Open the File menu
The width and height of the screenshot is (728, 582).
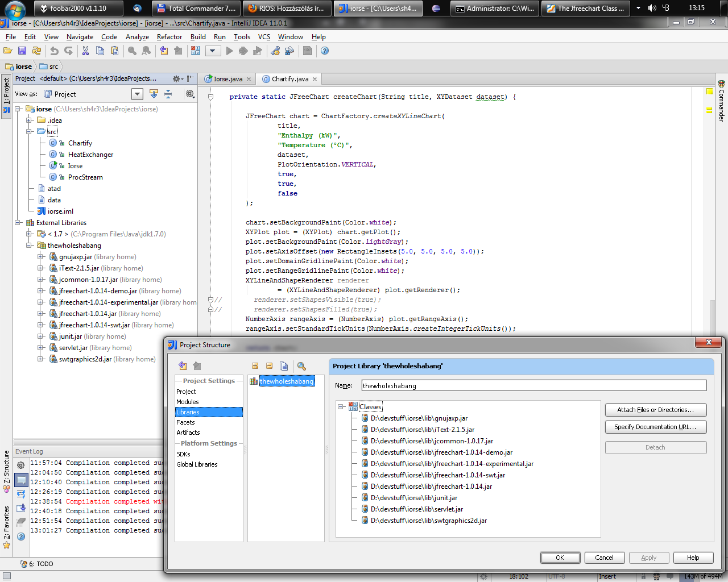pos(11,37)
